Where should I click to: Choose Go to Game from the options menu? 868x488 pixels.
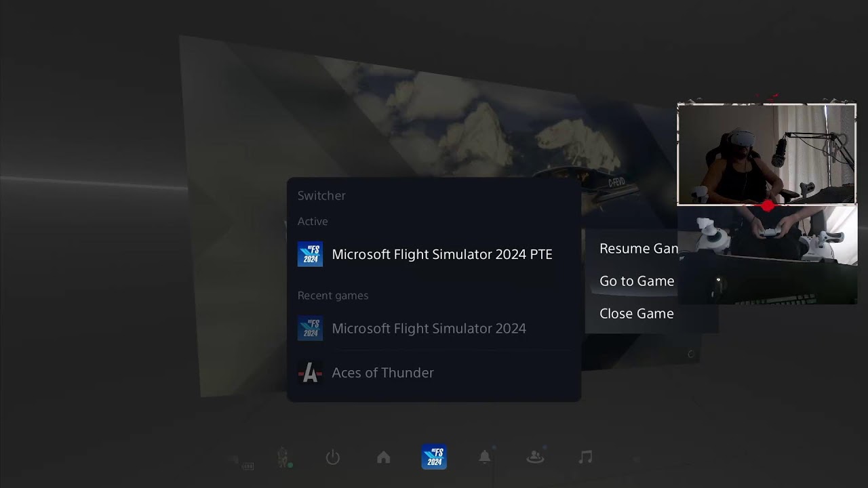coord(637,281)
